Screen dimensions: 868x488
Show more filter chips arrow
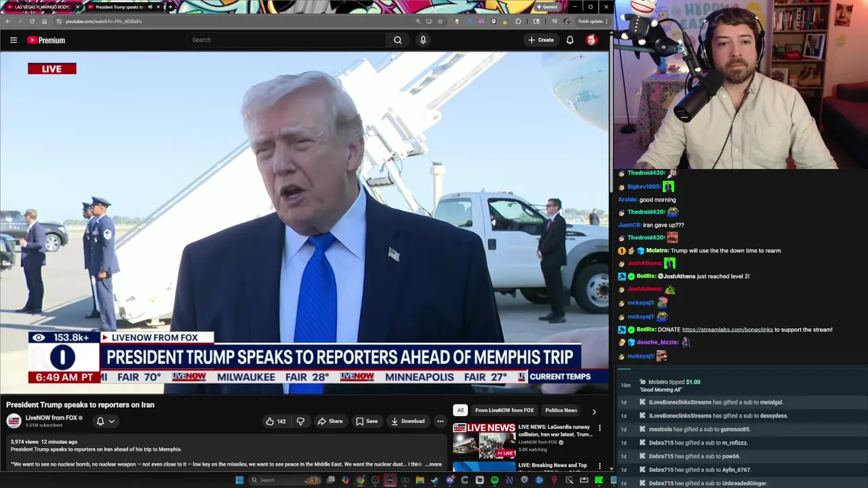click(594, 411)
